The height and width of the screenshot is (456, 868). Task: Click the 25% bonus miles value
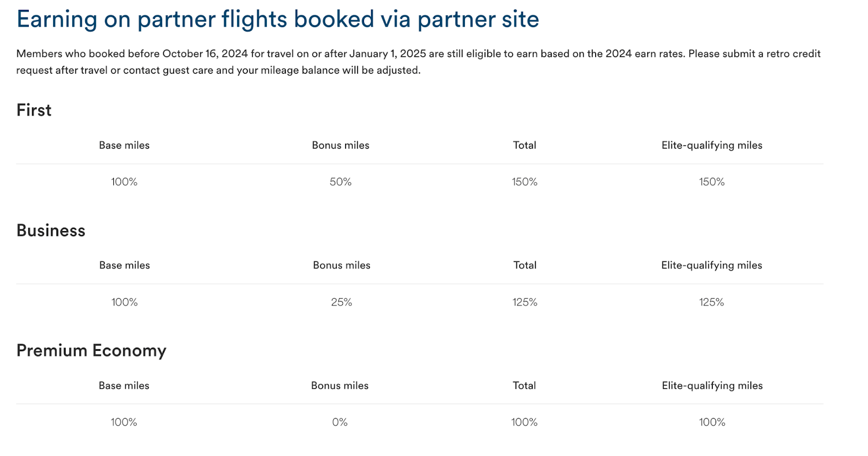pyautogui.click(x=341, y=302)
